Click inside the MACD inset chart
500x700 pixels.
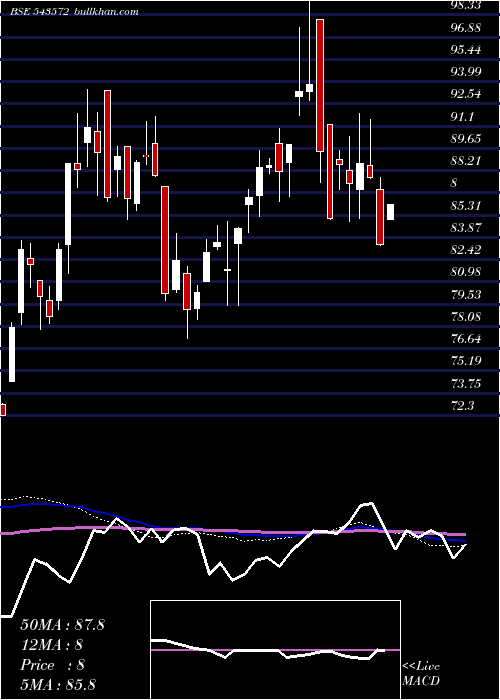pyautogui.click(x=275, y=650)
